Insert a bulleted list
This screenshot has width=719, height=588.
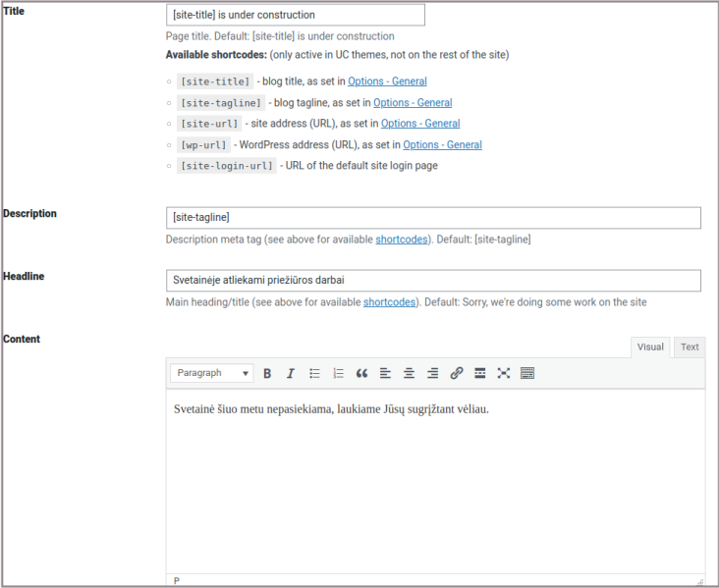[x=314, y=374]
